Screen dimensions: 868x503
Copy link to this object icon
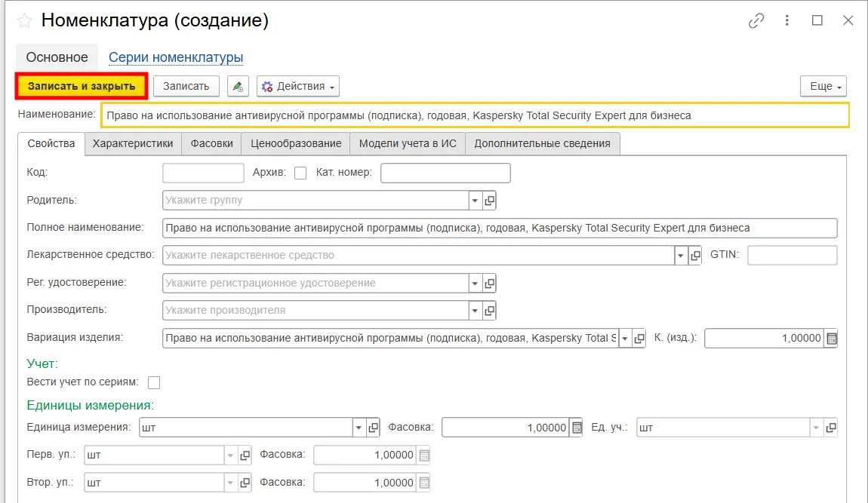tap(756, 21)
